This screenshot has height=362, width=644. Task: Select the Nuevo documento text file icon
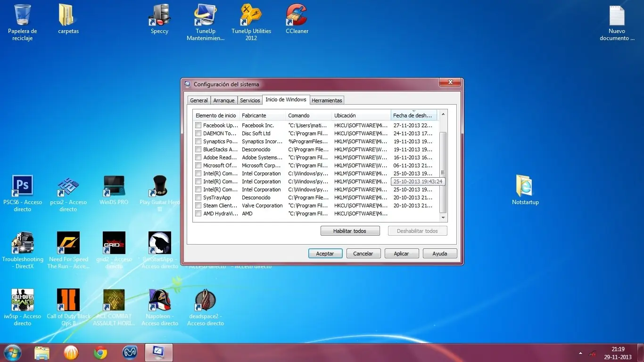(x=617, y=23)
